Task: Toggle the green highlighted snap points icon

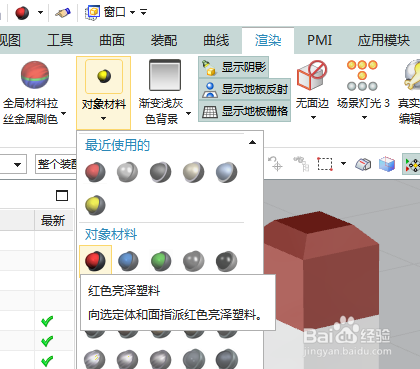Action: pos(412,164)
